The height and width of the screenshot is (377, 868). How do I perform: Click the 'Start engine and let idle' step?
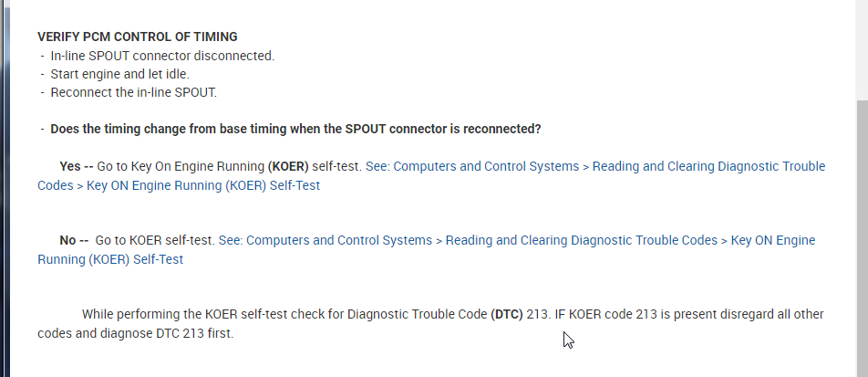click(119, 74)
